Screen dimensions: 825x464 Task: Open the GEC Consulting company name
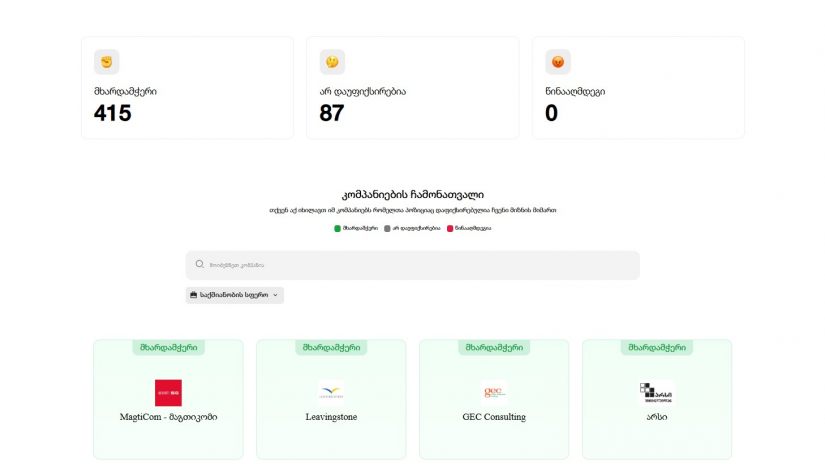pyautogui.click(x=494, y=417)
